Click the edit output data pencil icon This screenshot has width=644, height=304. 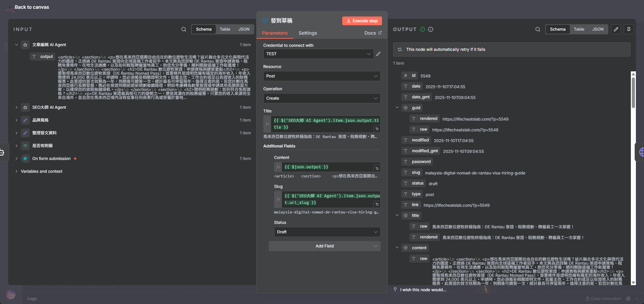[x=616, y=29]
